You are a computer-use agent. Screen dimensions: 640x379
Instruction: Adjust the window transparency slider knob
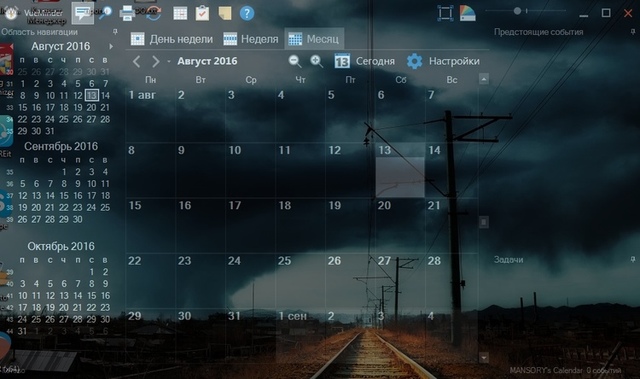[517, 11]
